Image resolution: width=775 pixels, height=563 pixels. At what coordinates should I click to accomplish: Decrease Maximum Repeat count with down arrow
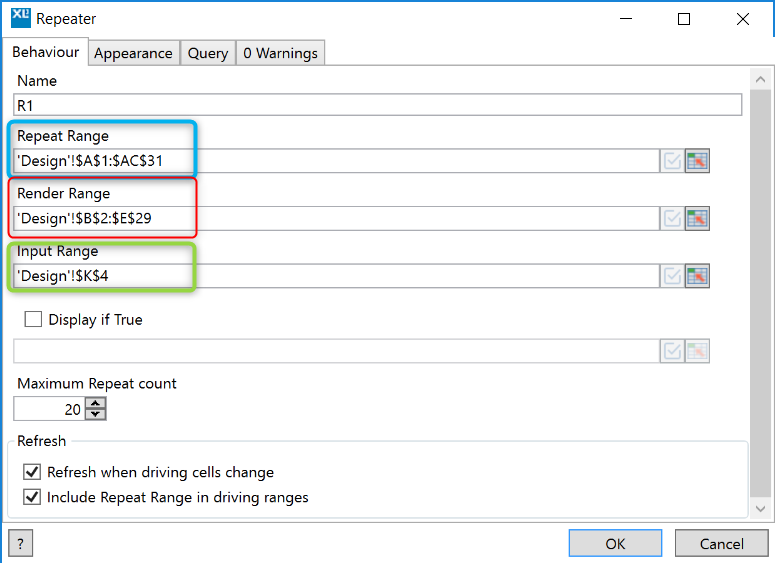click(96, 414)
